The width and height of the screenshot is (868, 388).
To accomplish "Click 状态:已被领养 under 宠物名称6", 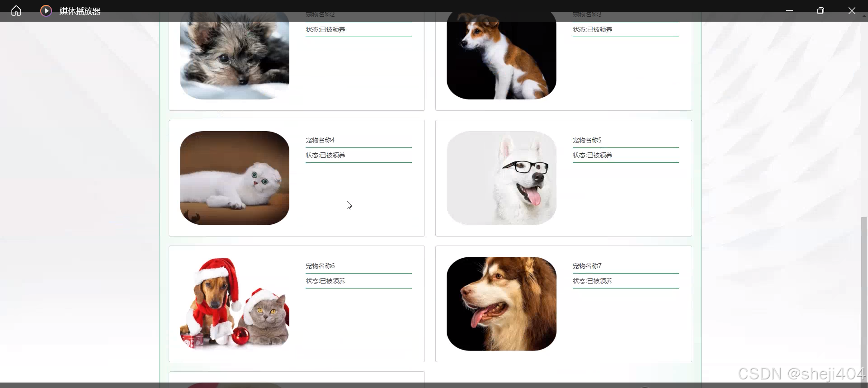I will point(325,281).
